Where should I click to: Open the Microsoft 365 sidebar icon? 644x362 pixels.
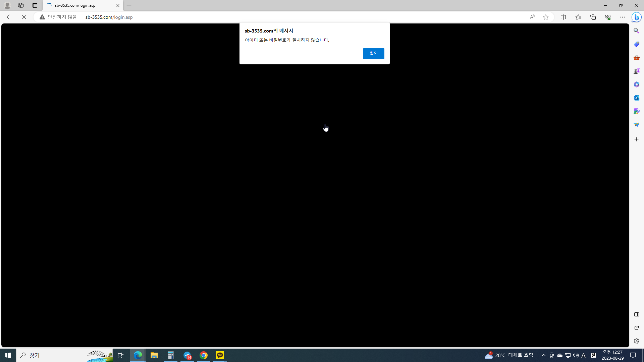point(636,84)
